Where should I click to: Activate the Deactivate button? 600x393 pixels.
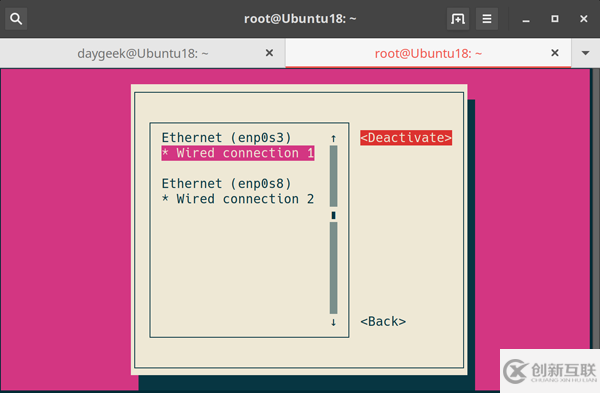click(x=406, y=138)
